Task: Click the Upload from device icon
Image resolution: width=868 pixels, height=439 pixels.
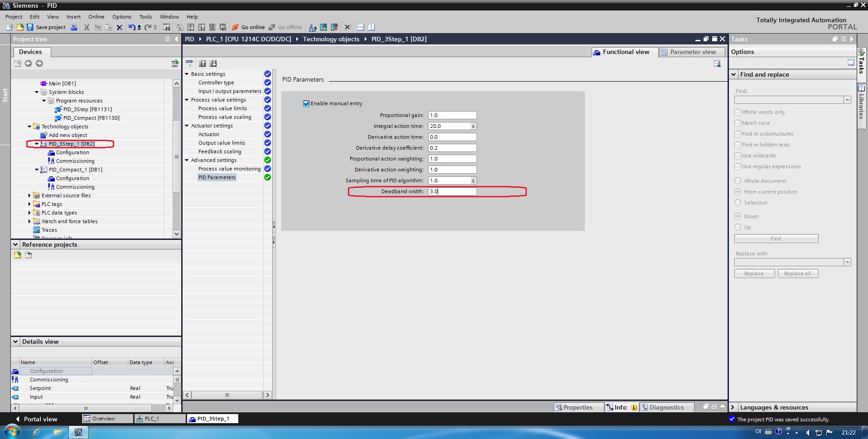Action: (x=202, y=27)
